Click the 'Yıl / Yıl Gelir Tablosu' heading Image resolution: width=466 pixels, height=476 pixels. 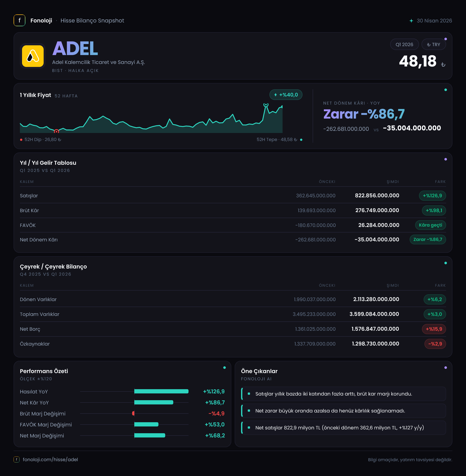48,163
